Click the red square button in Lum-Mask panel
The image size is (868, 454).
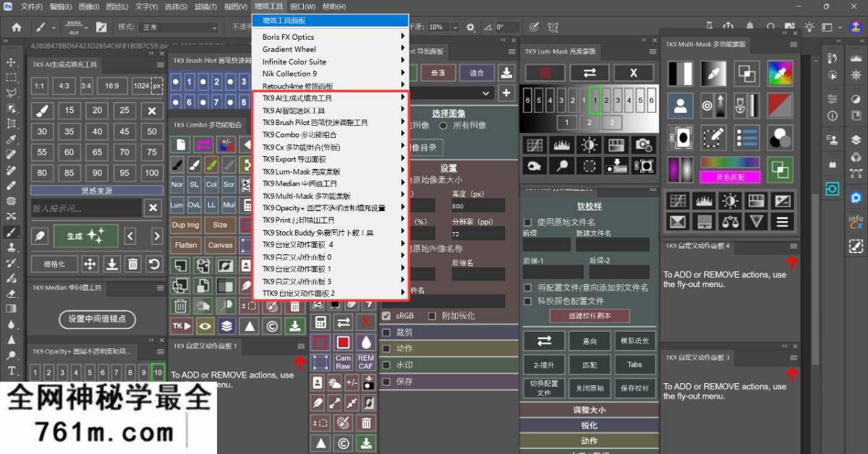(545, 73)
